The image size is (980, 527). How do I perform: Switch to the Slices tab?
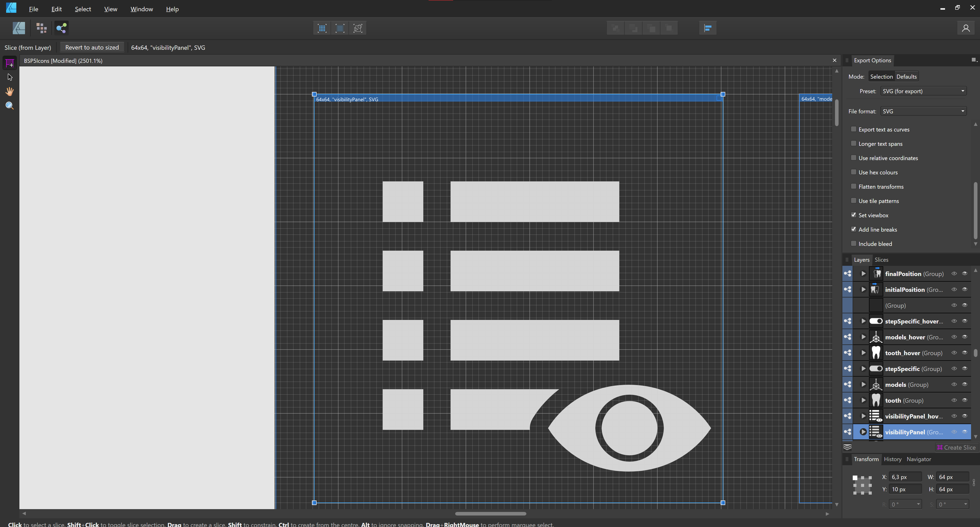point(882,259)
